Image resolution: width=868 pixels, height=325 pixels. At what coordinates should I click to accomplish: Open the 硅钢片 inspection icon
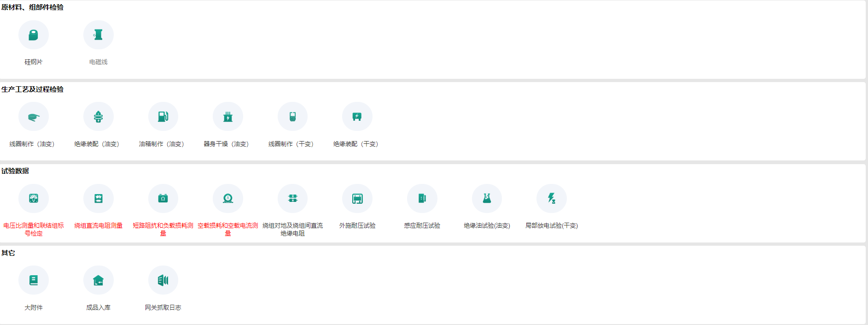click(34, 35)
